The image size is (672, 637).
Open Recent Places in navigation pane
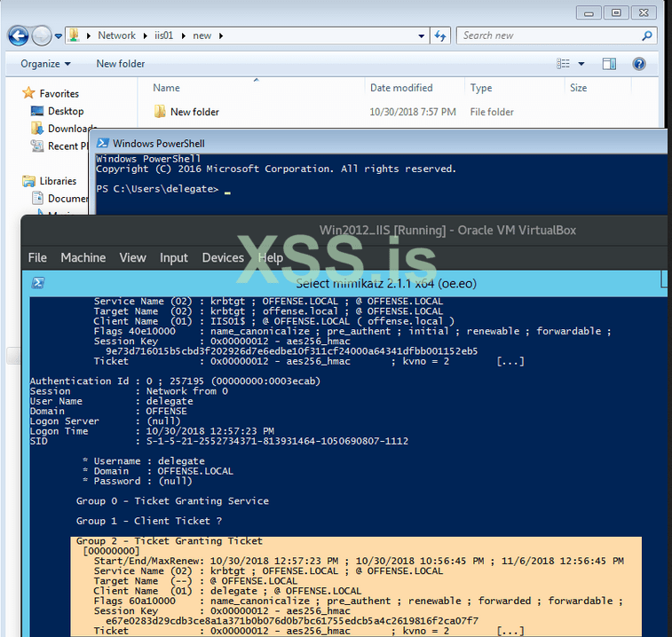[67, 146]
